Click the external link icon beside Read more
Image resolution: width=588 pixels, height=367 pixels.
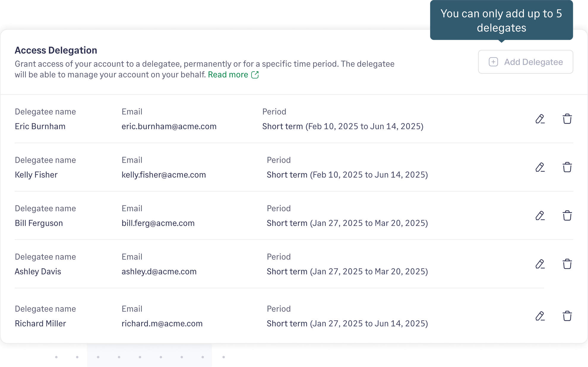pos(255,75)
